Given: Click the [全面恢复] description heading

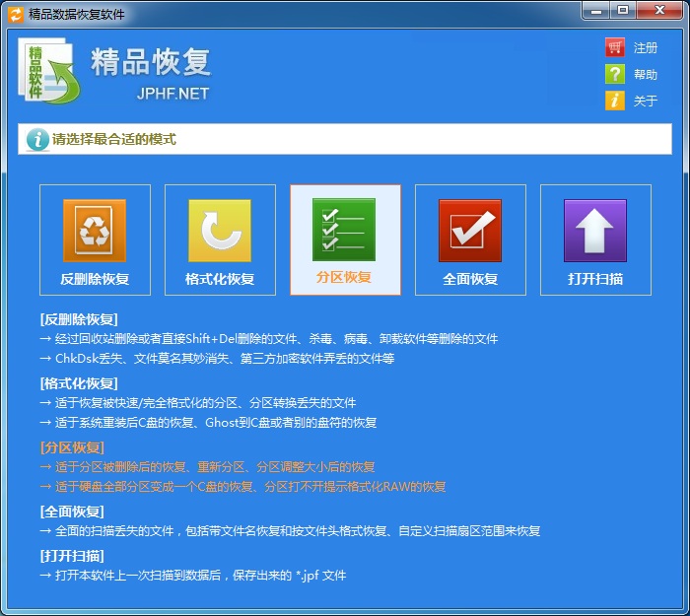Looking at the screenshot, I should pos(72,513).
